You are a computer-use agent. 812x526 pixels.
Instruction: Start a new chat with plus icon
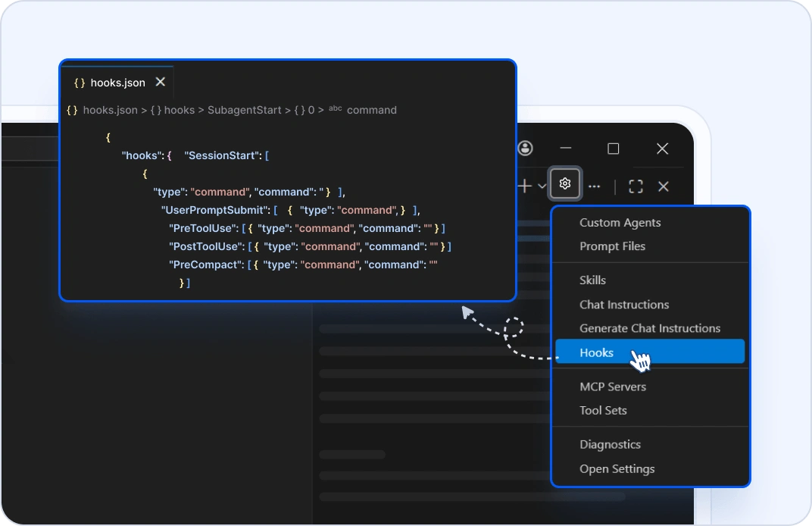tap(525, 186)
